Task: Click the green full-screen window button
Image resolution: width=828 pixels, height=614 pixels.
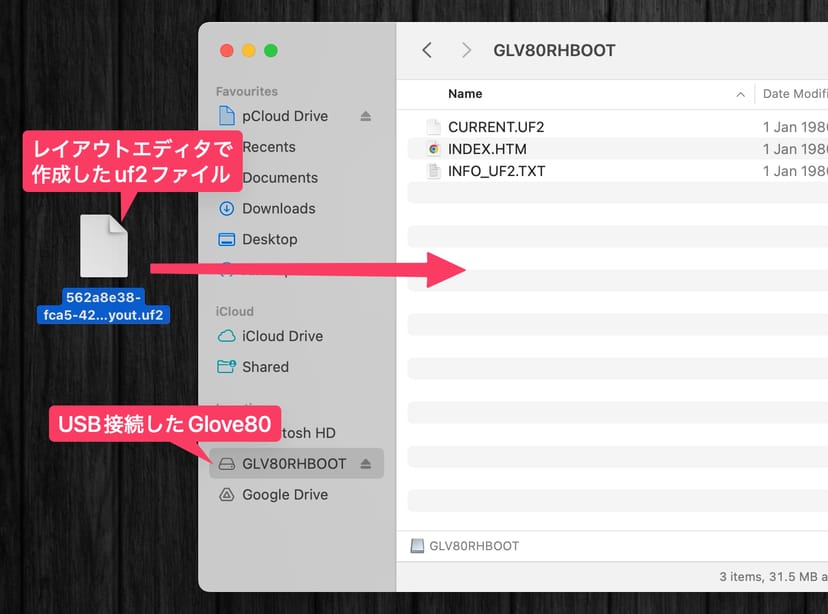Action: [x=270, y=51]
